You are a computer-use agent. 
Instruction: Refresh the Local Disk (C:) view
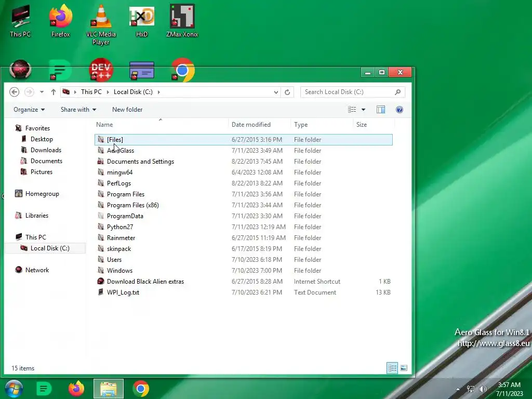tap(287, 92)
